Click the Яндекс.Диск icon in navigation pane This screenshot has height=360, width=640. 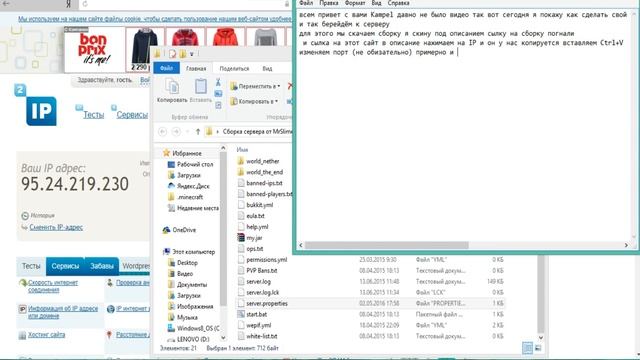171,186
